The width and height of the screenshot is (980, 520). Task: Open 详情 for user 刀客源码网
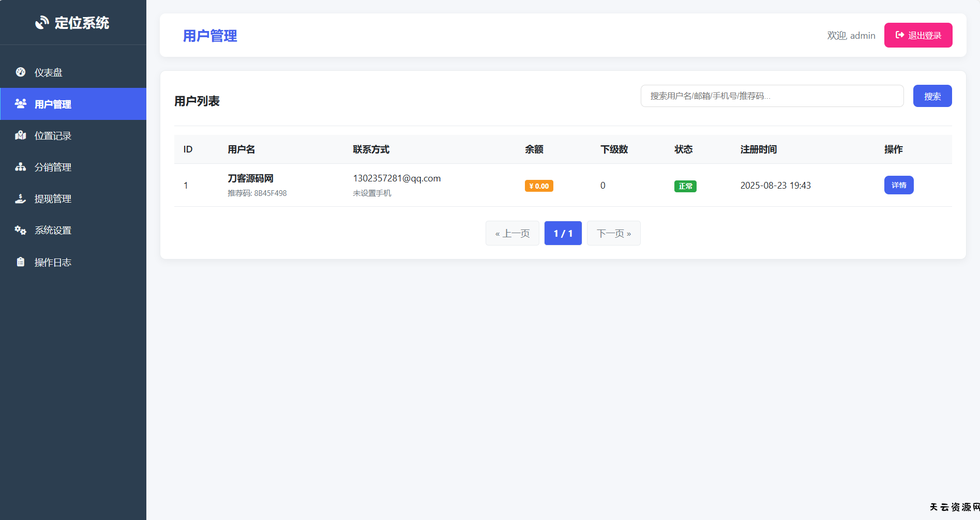coord(898,185)
